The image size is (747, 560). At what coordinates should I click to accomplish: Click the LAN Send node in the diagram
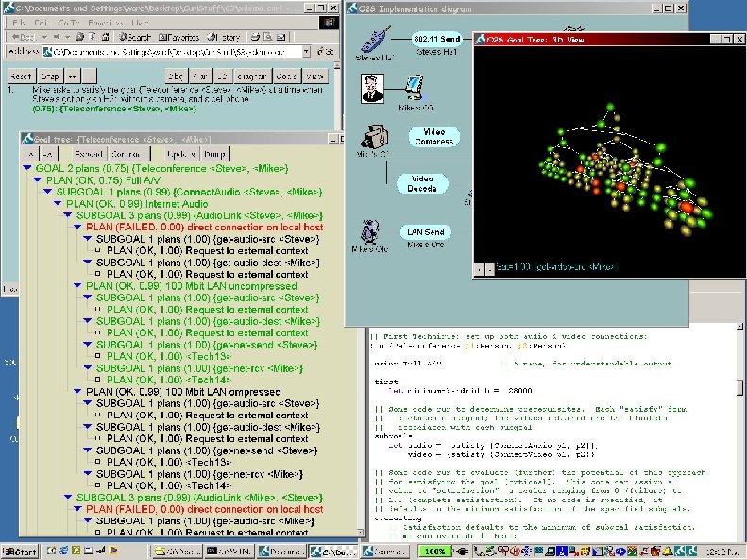pyautogui.click(x=425, y=232)
